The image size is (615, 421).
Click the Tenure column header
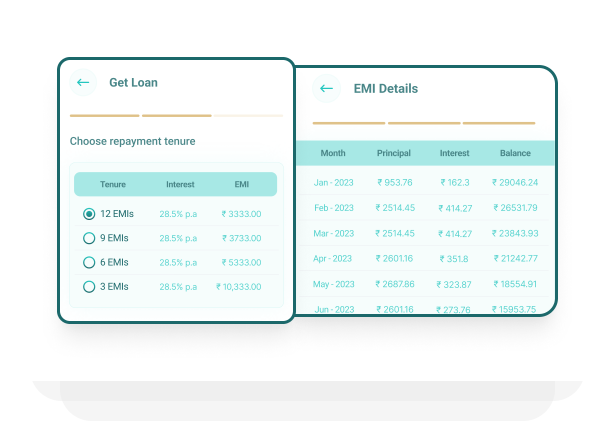click(113, 185)
